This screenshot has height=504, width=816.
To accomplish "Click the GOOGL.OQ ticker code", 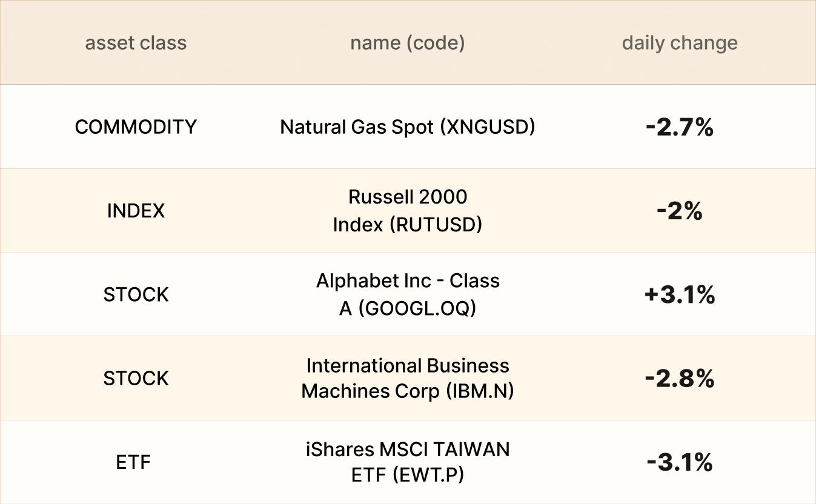I will point(416,308).
